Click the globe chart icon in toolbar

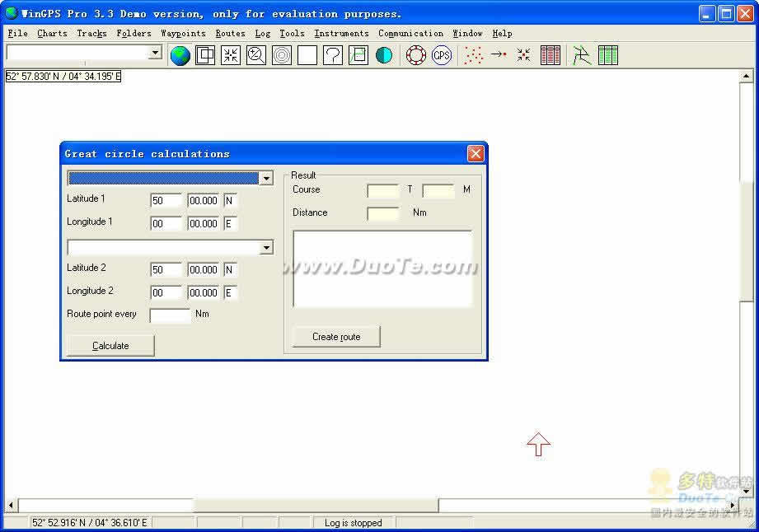pyautogui.click(x=180, y=55)
